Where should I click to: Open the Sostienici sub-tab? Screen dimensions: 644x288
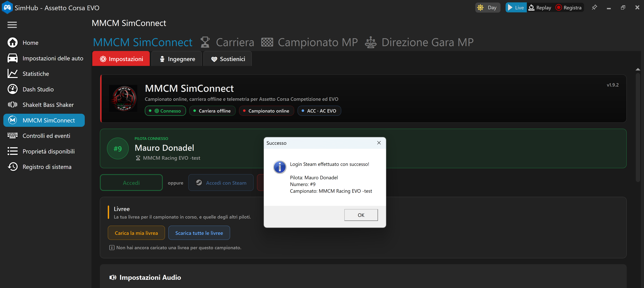(x=227, y=59)
